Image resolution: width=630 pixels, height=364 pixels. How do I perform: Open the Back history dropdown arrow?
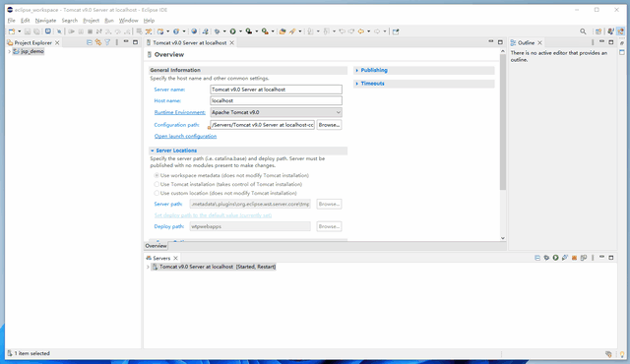368,31
